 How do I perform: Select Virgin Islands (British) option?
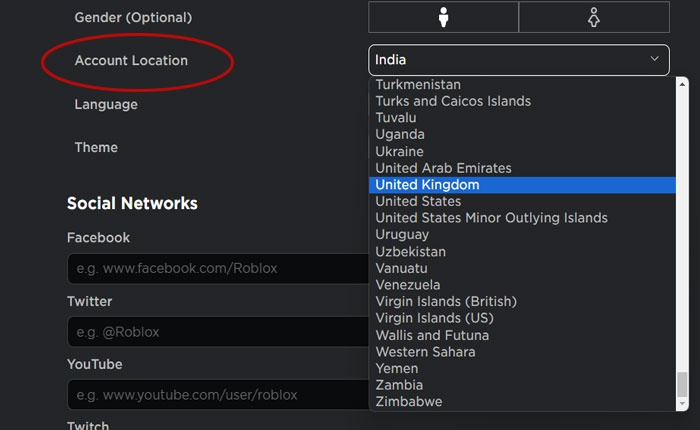(x=448, y=301)
